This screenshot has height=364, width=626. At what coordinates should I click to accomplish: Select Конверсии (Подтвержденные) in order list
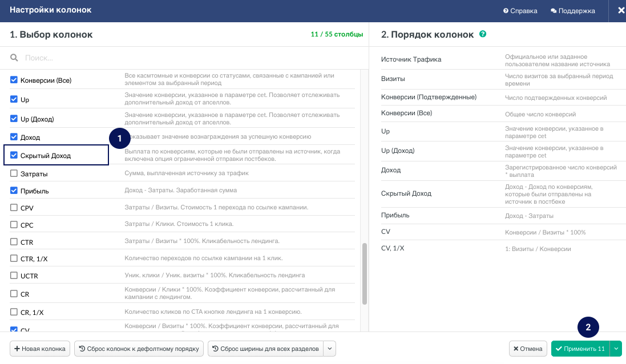[503, 97]
